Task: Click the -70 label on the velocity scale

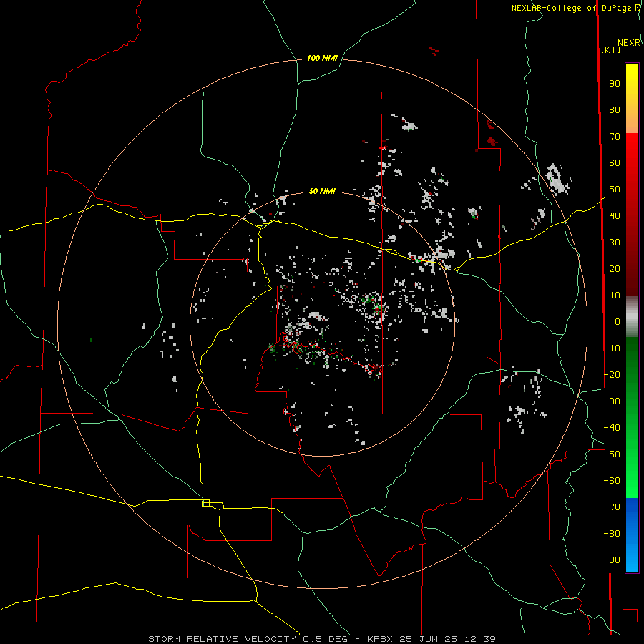Action: pos(612,507)
